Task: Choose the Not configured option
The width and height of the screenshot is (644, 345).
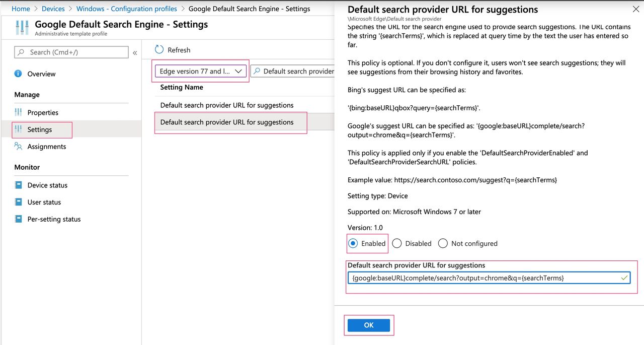Action: 443,243
